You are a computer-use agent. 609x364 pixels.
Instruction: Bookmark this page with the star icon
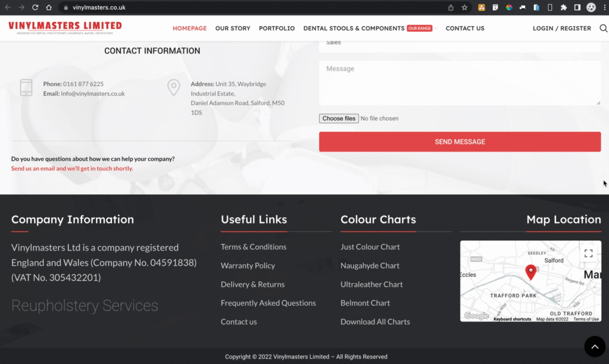464,7
